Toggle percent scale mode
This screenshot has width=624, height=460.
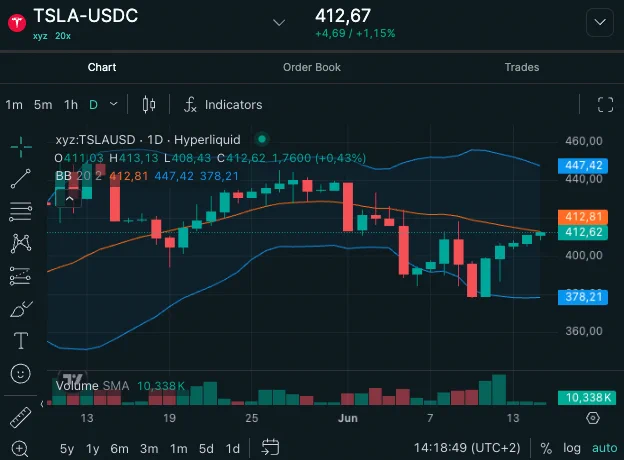(x=546, y=448)
